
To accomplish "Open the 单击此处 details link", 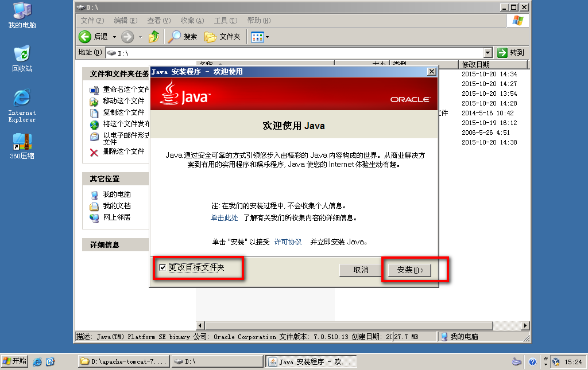I will coord(225,218).
